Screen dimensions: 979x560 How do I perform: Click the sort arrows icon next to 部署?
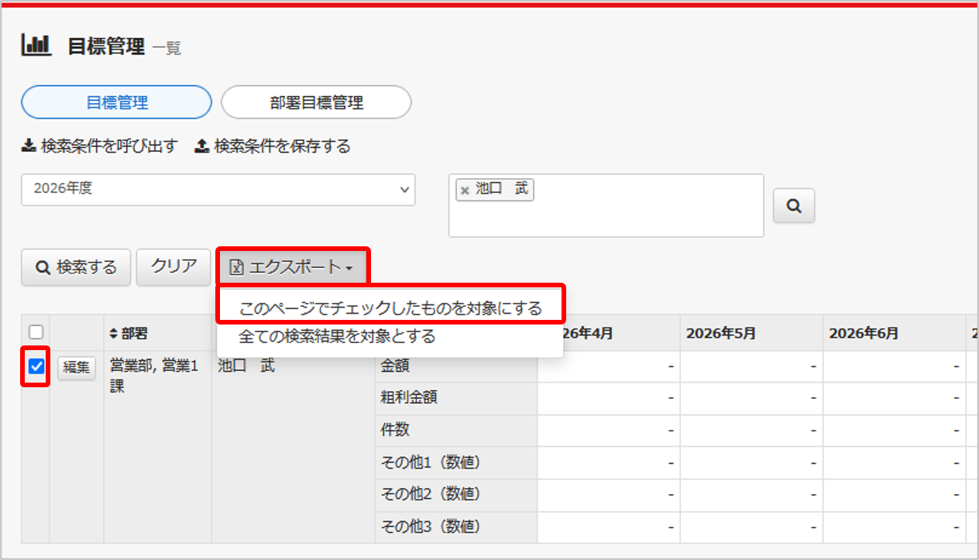tap(114, 333)
